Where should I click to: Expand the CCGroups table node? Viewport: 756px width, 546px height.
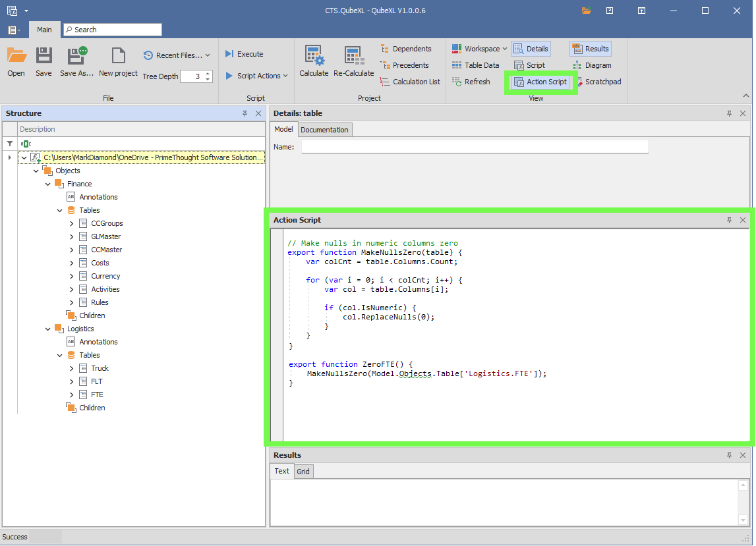coord(72,223)
